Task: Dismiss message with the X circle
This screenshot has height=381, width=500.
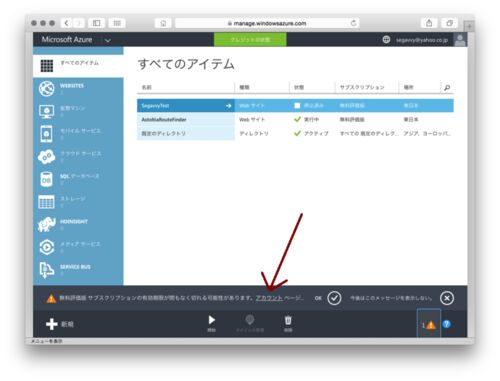Action: (447, 298)
